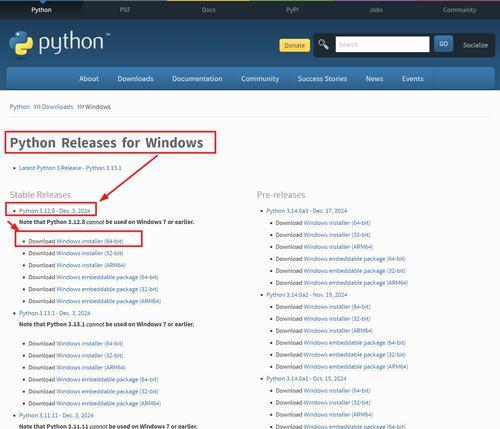This screenshot has height=429, width=500.
Task: Open the Python 3.12.8 - Dec. 3, 2024 release link
Action: coord(55,211)
